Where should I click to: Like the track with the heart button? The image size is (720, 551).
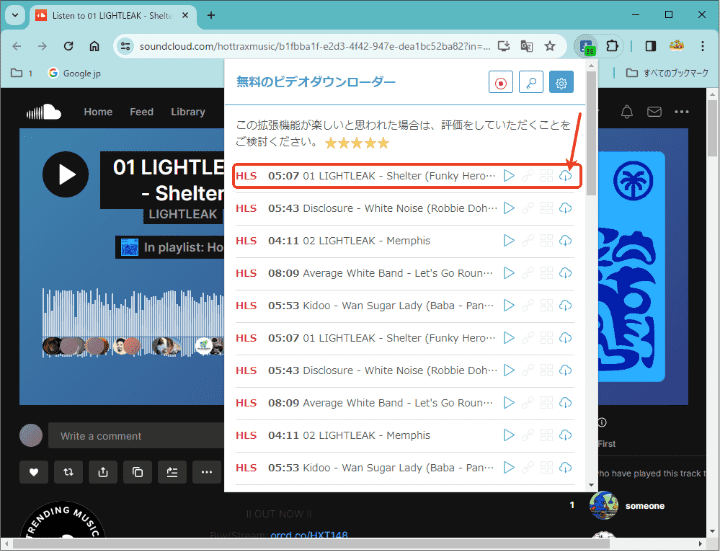(34, 472)
